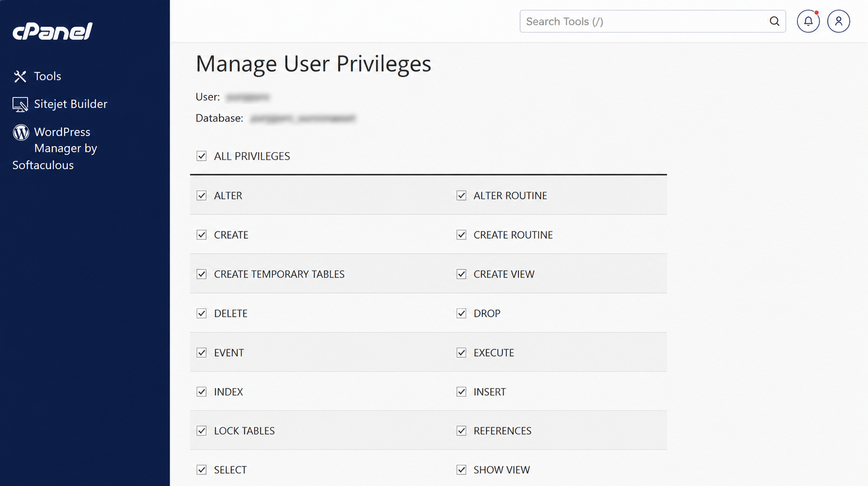The width and height of the screenshot is (868, 486).
Task: Open the Tools wrench icon
Action: (20, 77)
